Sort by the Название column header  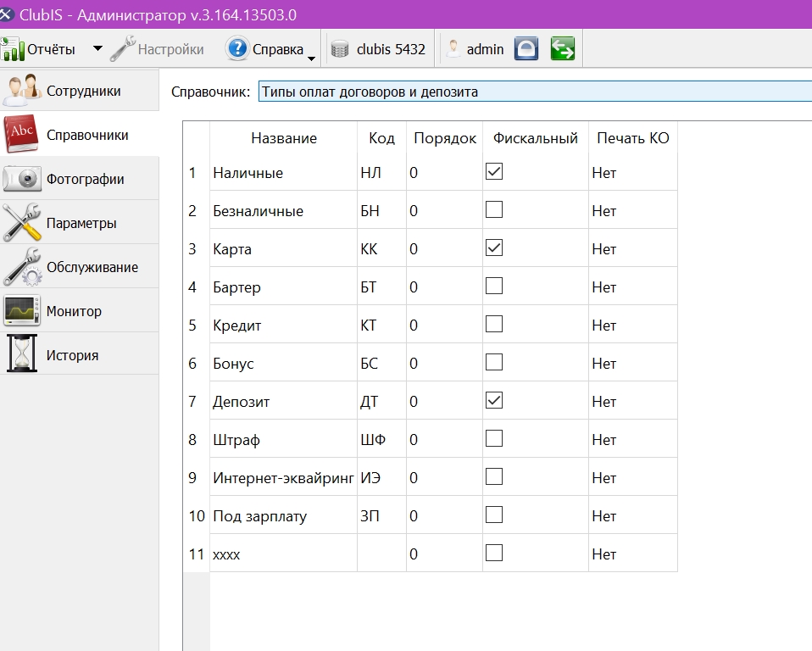tap(284, 138)
